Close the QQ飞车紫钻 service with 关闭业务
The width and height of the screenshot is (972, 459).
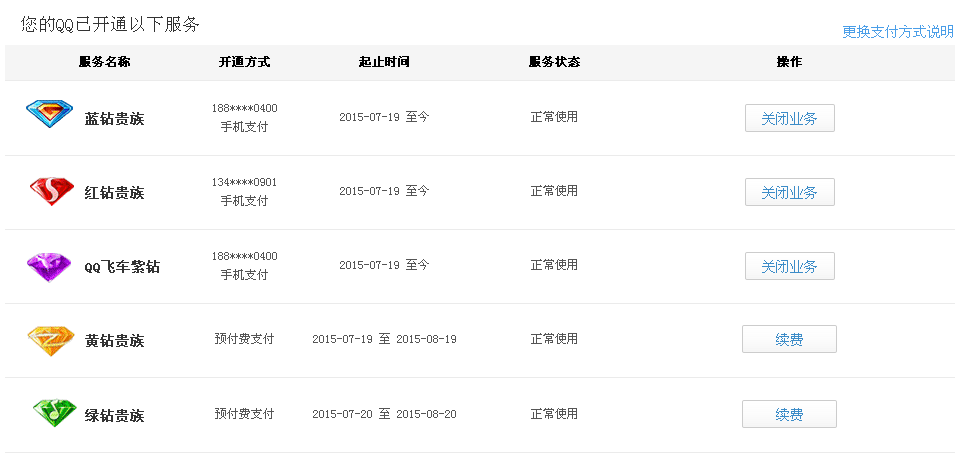point(790,266)
